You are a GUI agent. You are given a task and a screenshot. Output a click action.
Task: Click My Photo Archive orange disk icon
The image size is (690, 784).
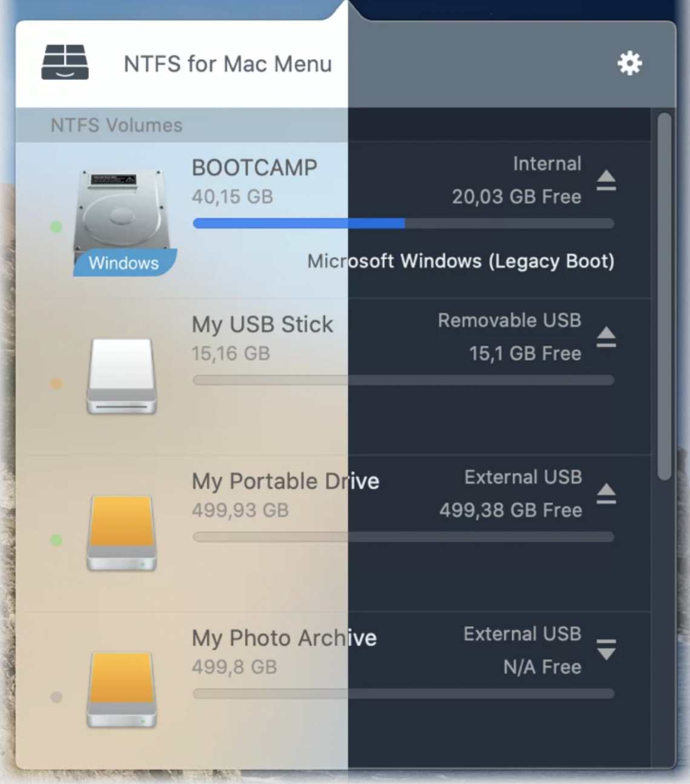122,690
